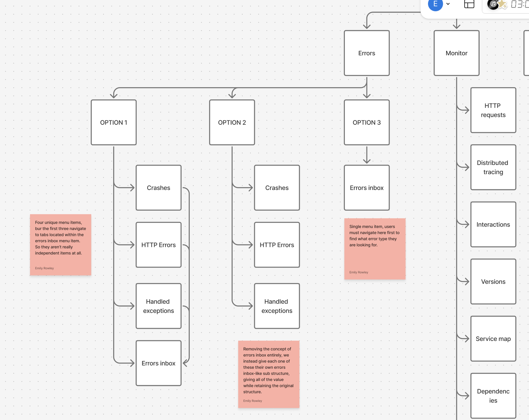
Task: Select Handled exceptions box under OPTION 1
Action: click(159, 306)
